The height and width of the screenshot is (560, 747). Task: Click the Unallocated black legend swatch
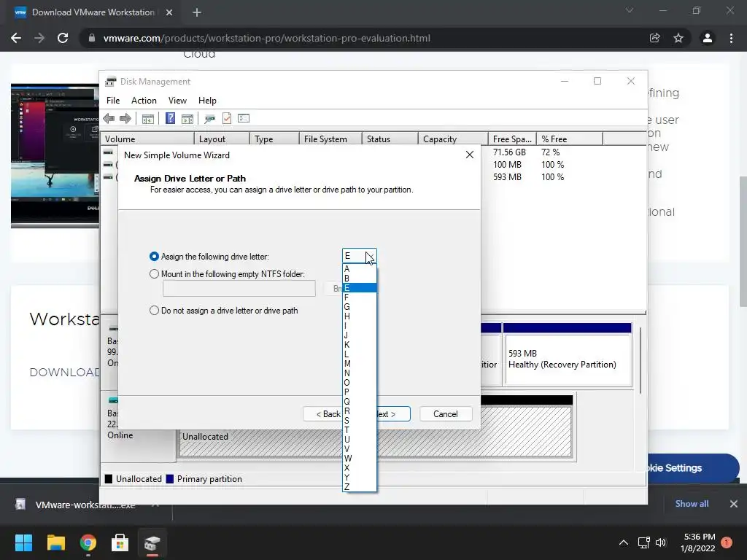tap(109, 479)
